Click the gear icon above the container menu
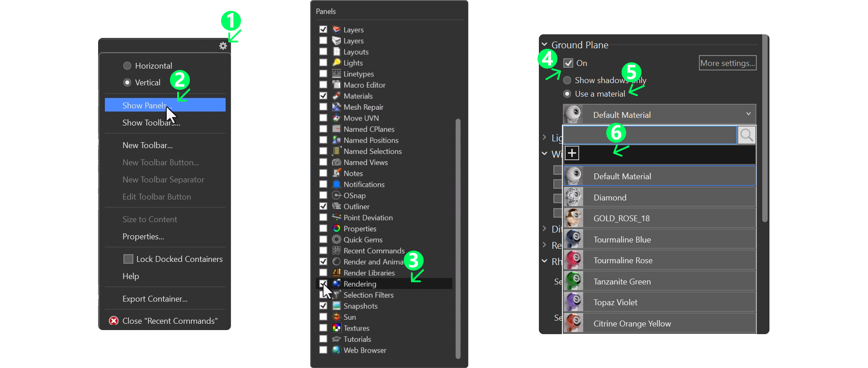This screenshot has width=868, height=368. click(x=223, y=46)
